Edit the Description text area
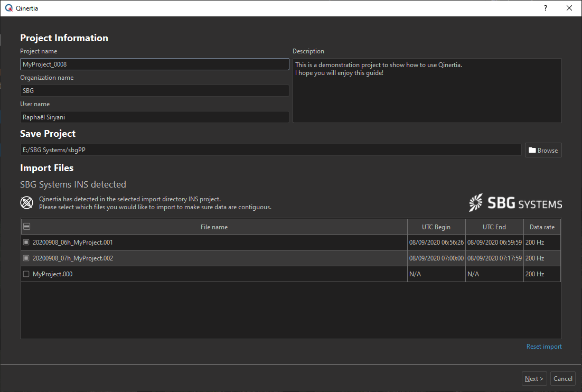582x392 pixels. [427, 90]
